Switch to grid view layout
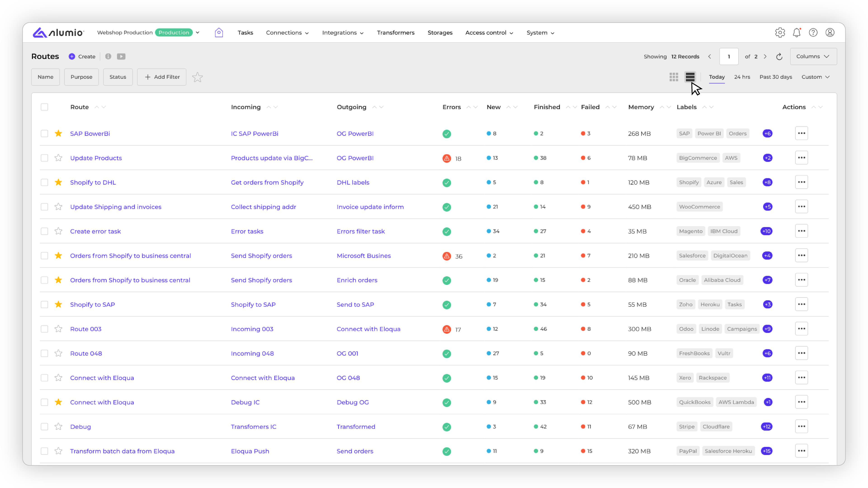The height and width of the screenshot is (488, 868). tap(674, 77)
